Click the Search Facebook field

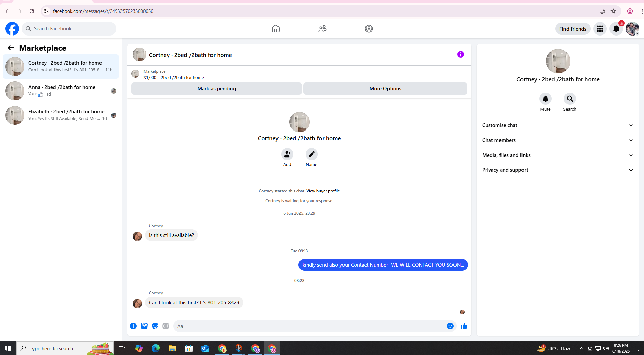(x=69, y=29)
